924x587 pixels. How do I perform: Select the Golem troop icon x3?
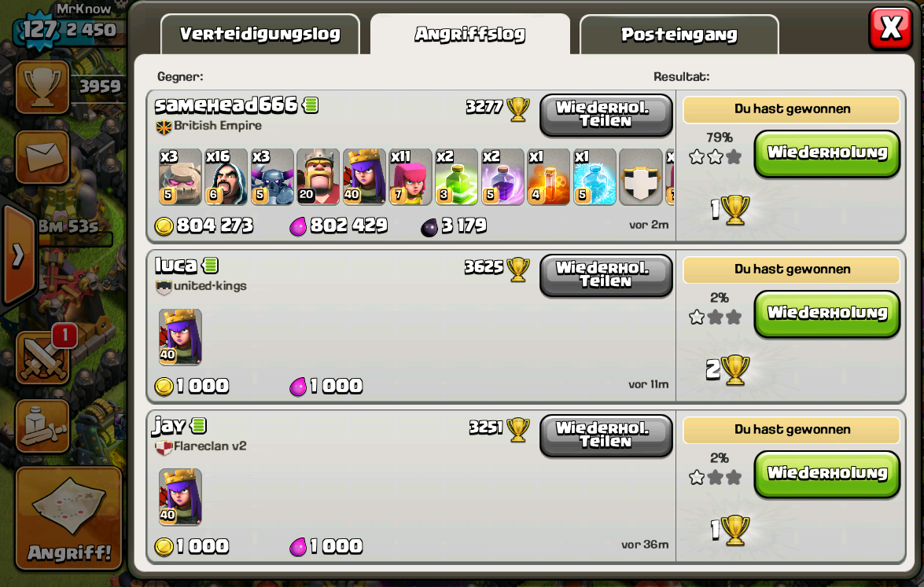[180, 177]
